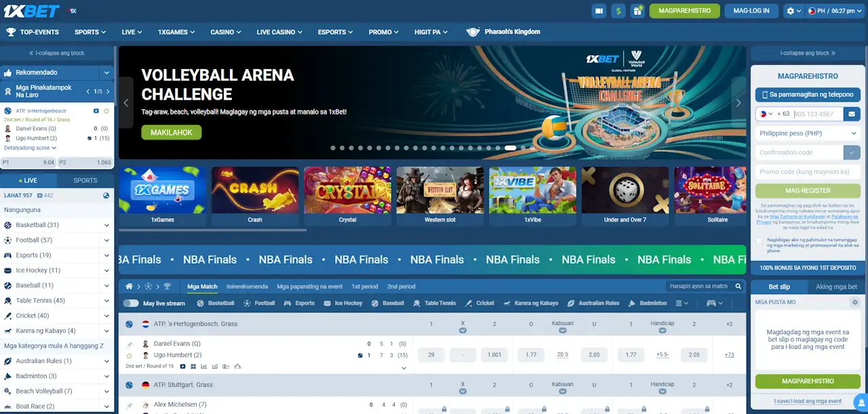Filter matches by Cricket in sport bar
The height and width of the screenshot is (414, 868).
pos(479,304)
